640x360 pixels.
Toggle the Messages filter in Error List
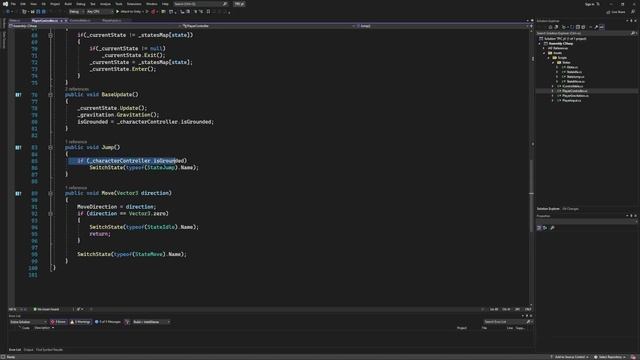point(108,322)
